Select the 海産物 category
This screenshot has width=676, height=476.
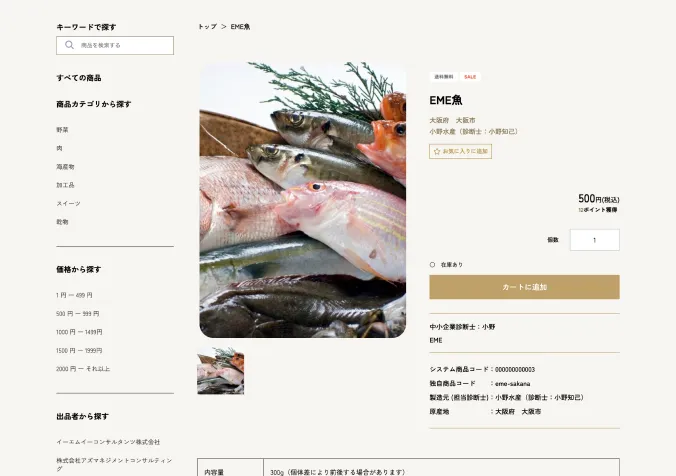coord(66,167)
